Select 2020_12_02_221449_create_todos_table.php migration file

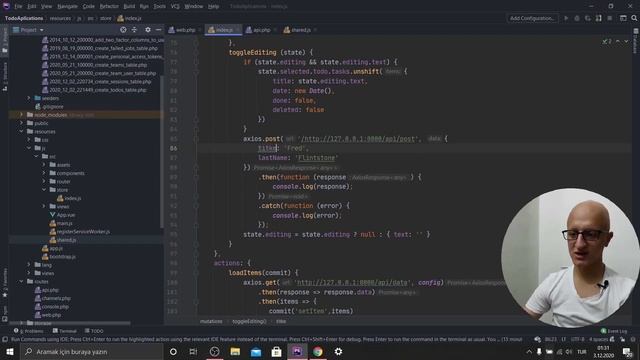(x=94, y=90)
